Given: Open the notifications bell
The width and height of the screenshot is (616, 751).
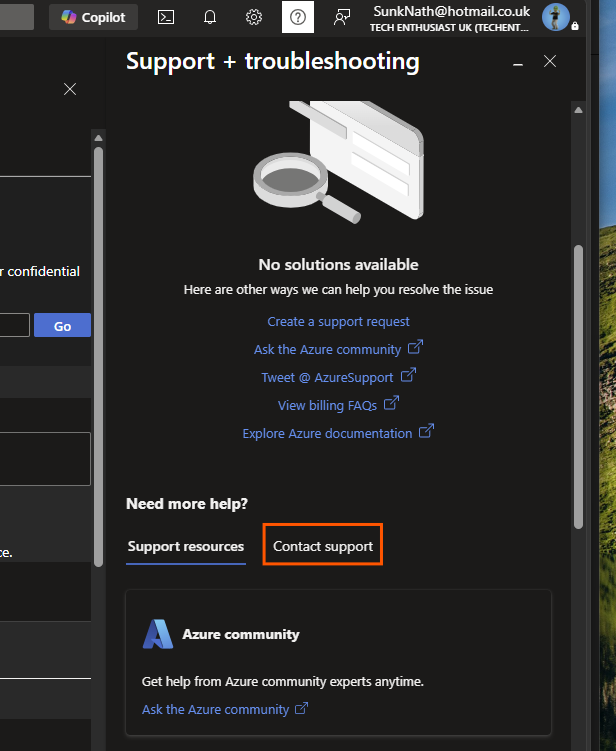Looking at the screenshot, I should point(210,17).
